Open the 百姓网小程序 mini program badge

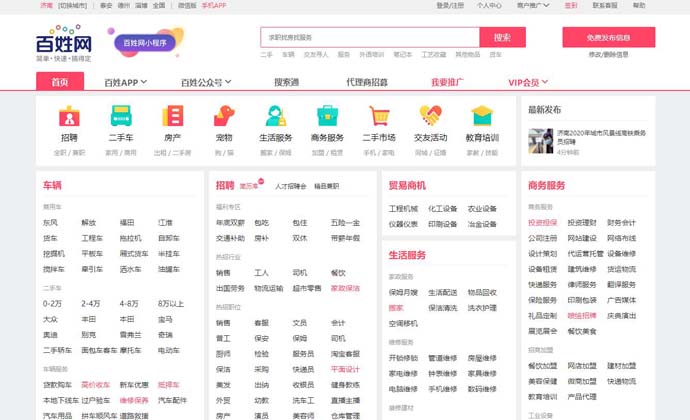[x=145, y=43]
